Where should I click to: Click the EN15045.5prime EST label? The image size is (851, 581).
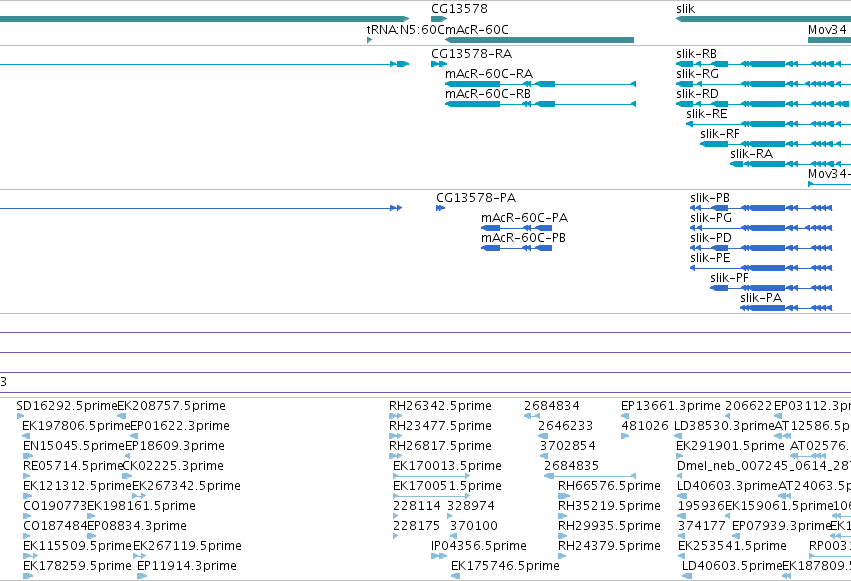click(x=74, y=446)
